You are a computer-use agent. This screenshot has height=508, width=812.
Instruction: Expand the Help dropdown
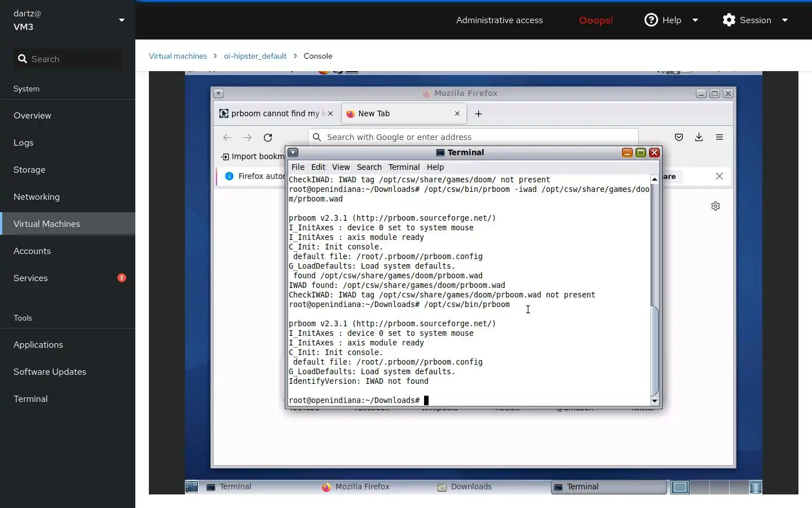(x=672, y=20)
